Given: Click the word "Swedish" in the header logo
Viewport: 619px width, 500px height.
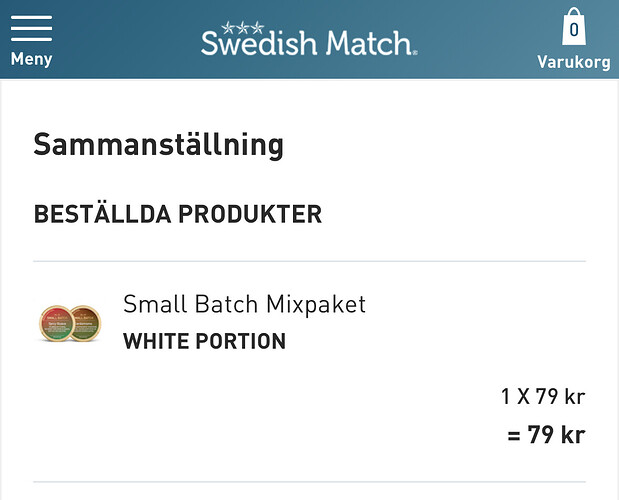Looking at the screenshot, I should coord(258,43).
